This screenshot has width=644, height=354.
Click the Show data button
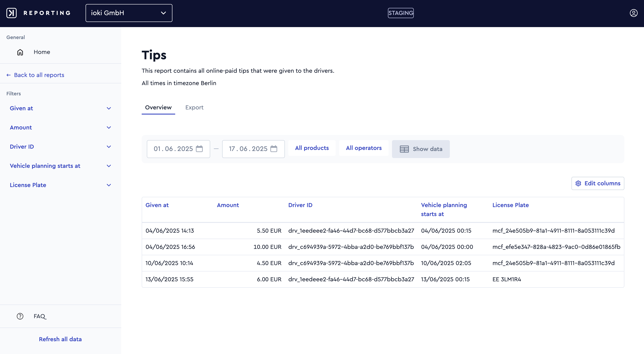pos(421,149)
